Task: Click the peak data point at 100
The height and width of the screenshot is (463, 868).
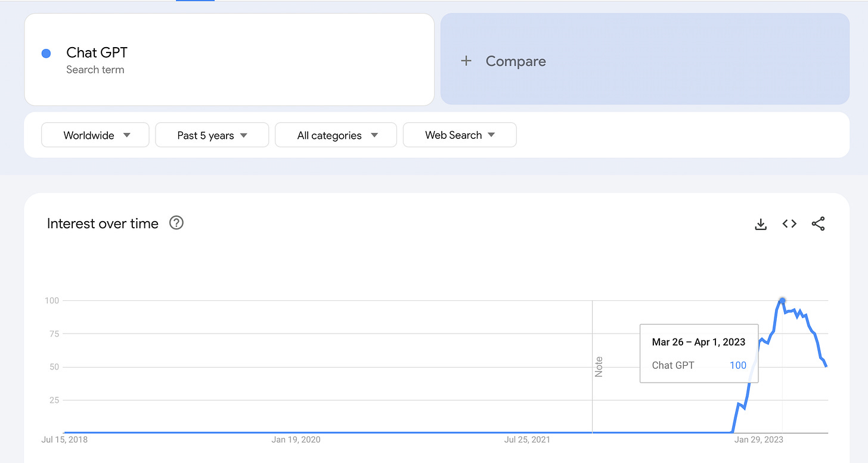Action: tap(782, 300)
